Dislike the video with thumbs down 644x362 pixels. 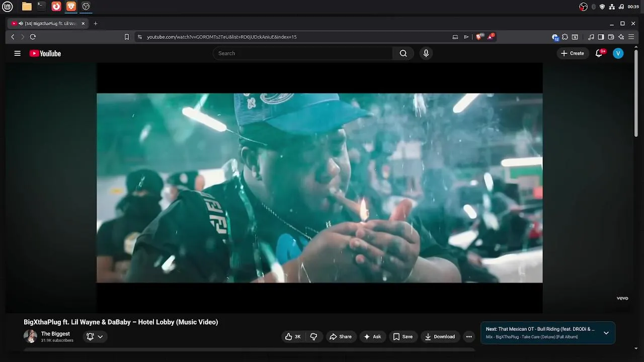[x=313, y=337]
